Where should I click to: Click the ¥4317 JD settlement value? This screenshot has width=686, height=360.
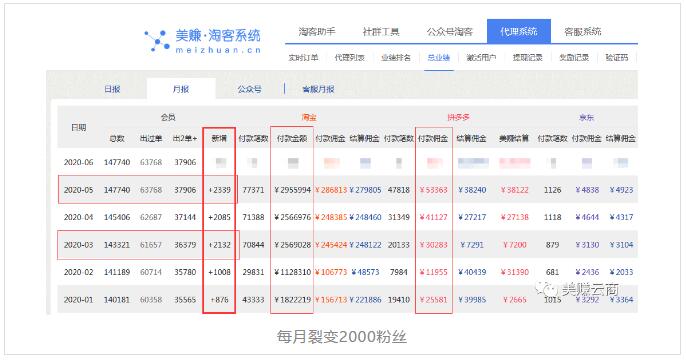(x=621, y=217)
